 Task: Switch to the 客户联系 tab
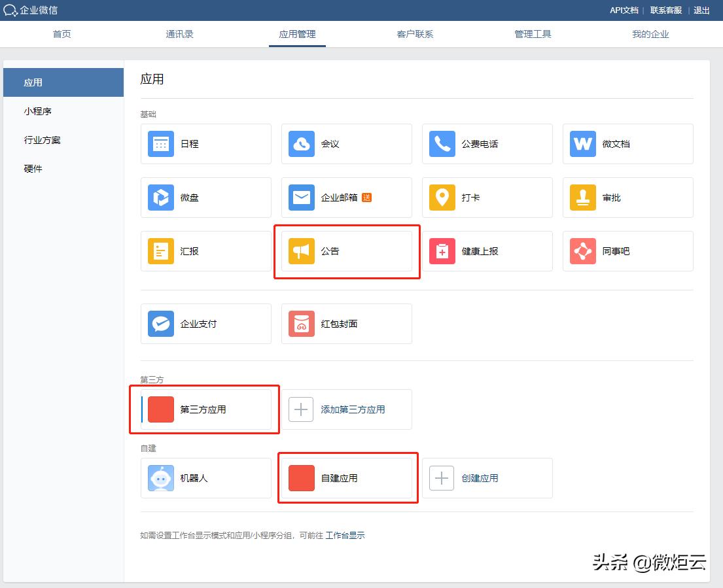[x=415, y=34]
